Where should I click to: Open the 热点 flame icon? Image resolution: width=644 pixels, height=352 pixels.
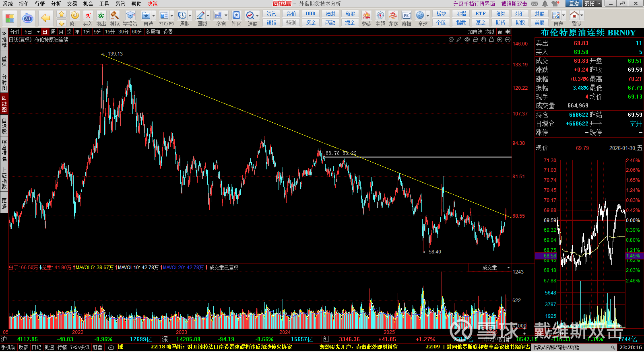tap(367, 19)
